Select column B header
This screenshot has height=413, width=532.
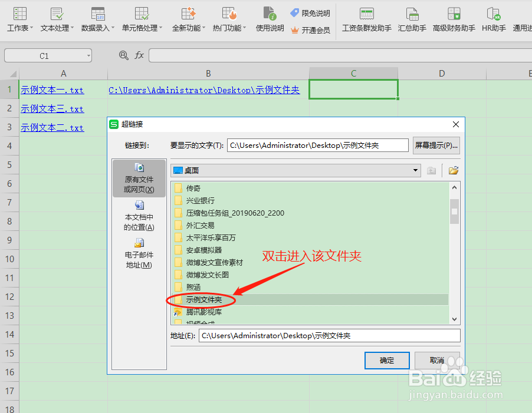click(208, 73)
